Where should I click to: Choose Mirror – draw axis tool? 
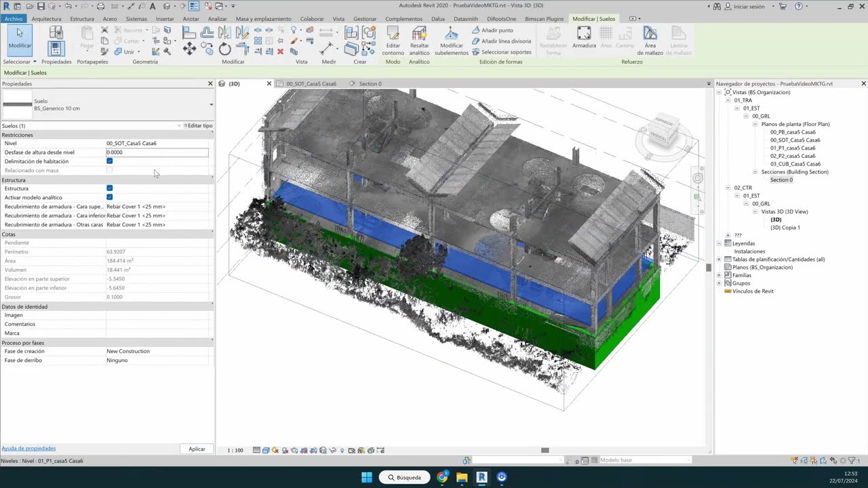[x=242, y=32]
